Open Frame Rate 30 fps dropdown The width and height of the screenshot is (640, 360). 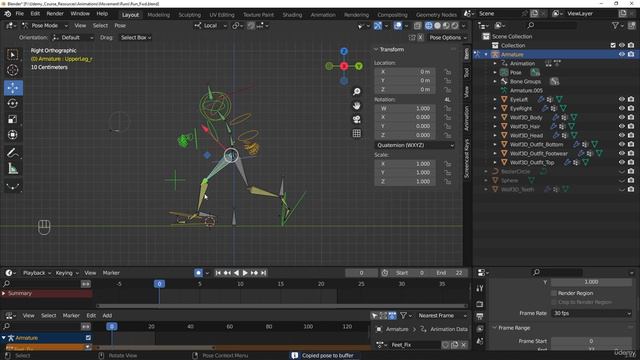pos(591,313)
